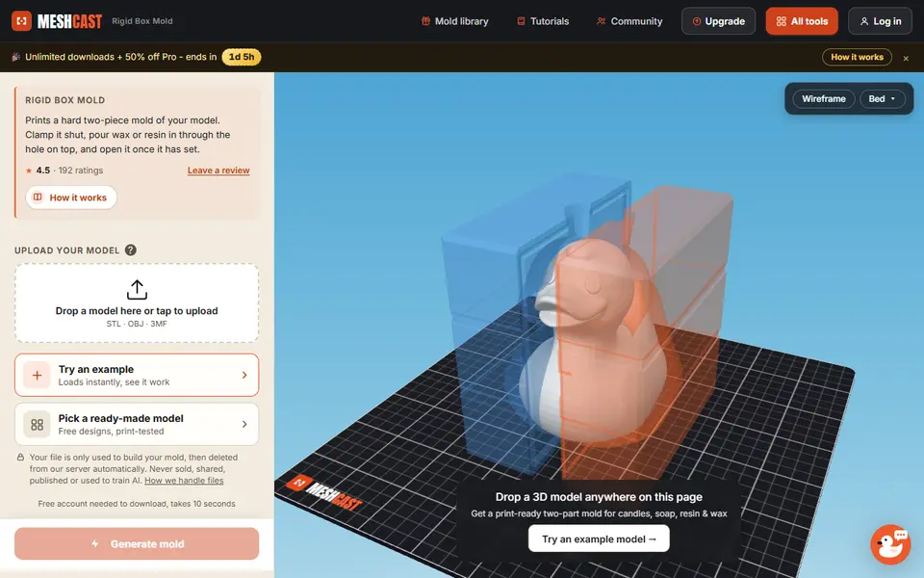Click the lightning icon in Generate mold
This screenshot has height=578, width=924.
[x=95, y=543]
